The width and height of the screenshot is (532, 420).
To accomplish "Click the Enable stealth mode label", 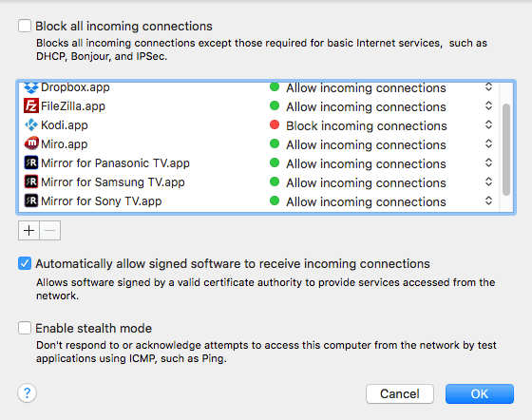I will [94, 329].
